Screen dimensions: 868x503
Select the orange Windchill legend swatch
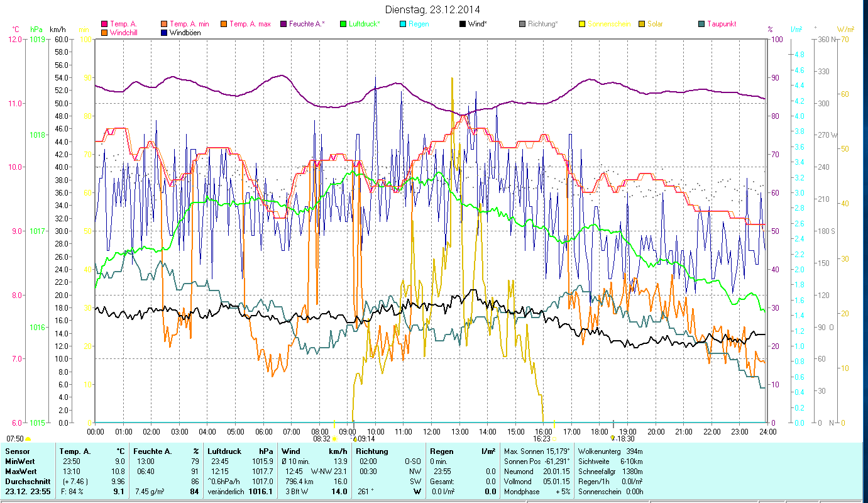tap(104, 33)
